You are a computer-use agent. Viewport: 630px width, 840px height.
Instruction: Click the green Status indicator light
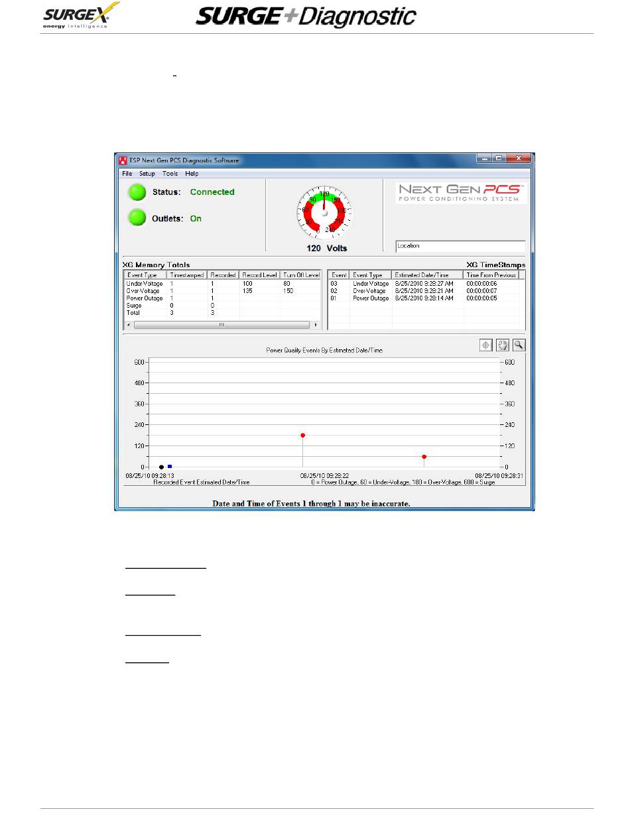click(137, 192)
